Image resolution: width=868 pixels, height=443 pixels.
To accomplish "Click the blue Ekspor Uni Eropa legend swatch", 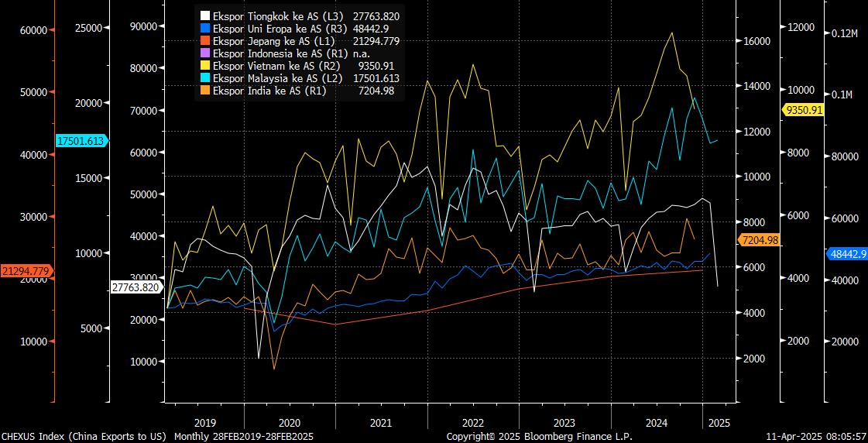I will (x=205, y=28).
